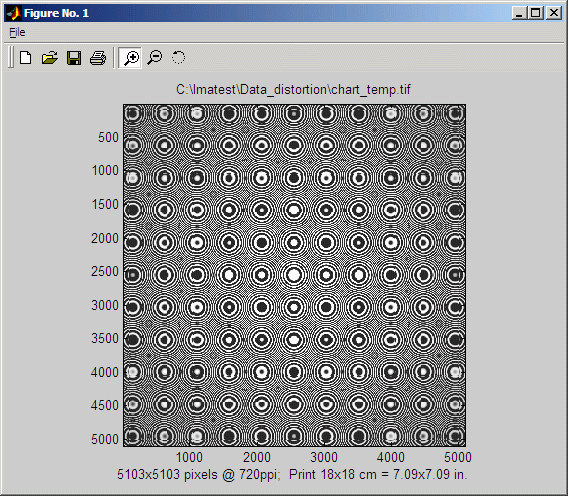Screen dimensions: 568x496
Task: Select the Zoom Out magnifier tool
Action: [x=155, y=58]
